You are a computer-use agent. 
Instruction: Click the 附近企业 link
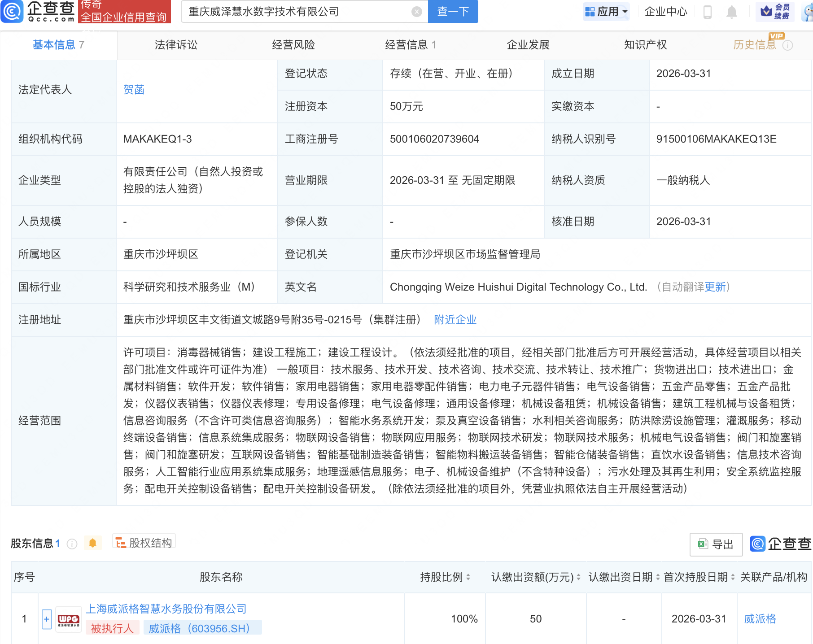click(455, 320)
